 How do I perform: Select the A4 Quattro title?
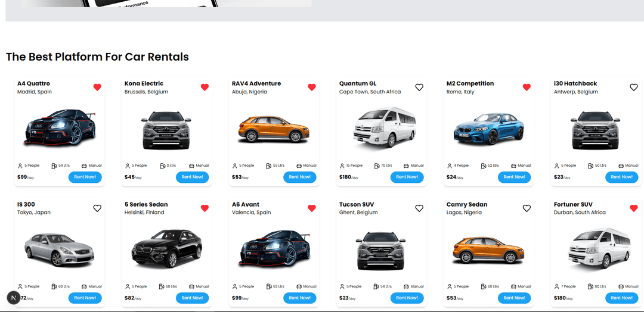33,83
